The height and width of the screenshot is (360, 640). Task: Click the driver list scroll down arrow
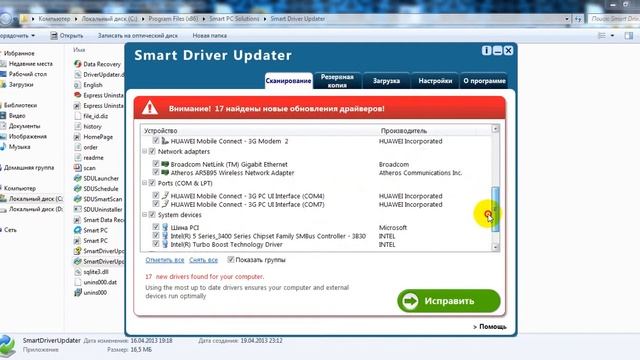coord(495,247)
